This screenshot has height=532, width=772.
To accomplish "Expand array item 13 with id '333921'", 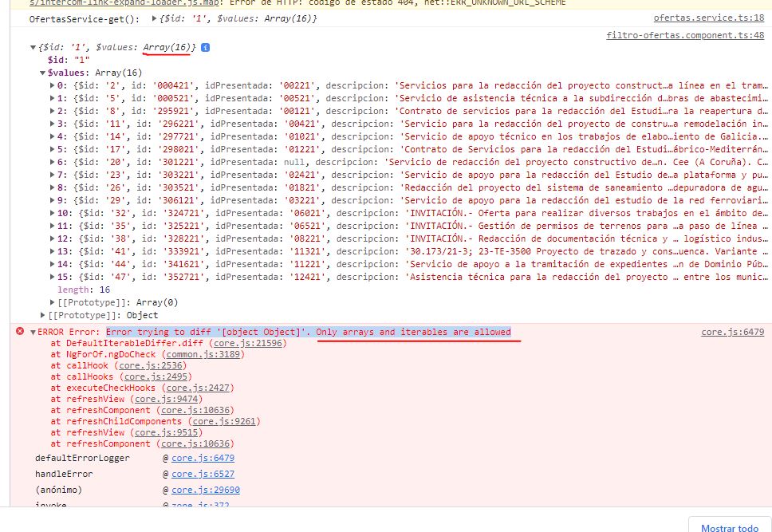I will click(52, 252).
